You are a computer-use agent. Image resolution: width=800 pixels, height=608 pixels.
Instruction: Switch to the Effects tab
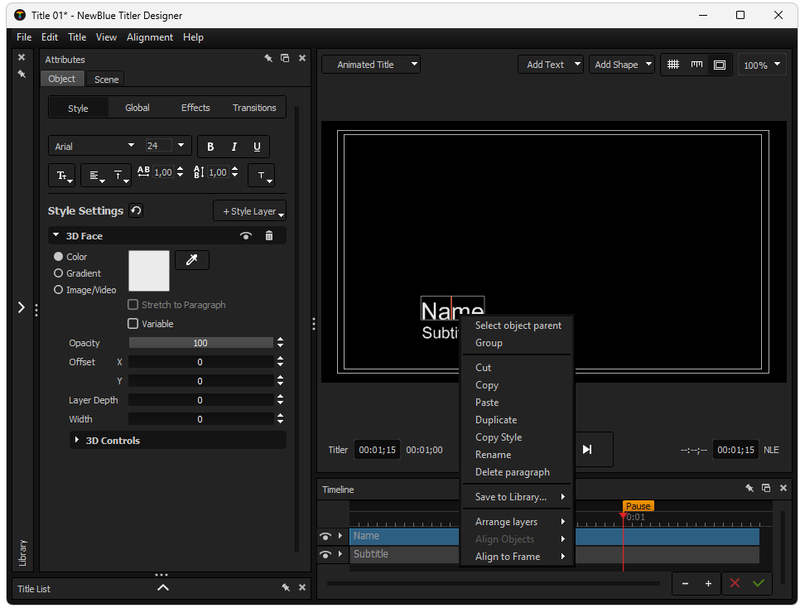click(195, 108)
